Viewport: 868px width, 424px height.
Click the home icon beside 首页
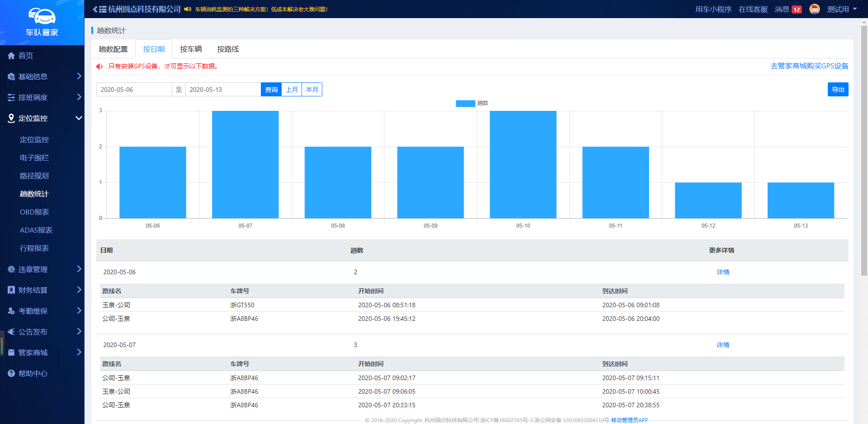pos(11,56)
